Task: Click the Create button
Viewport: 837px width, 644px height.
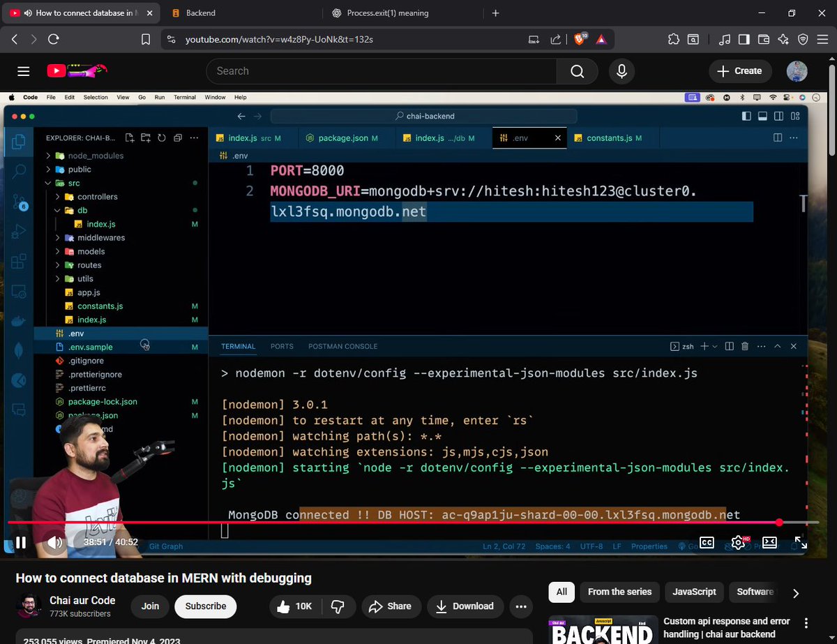Action: point(740,71)
